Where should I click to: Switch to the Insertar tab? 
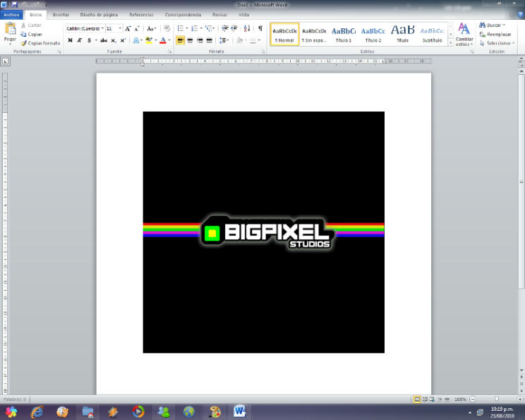tap(61, 15)
